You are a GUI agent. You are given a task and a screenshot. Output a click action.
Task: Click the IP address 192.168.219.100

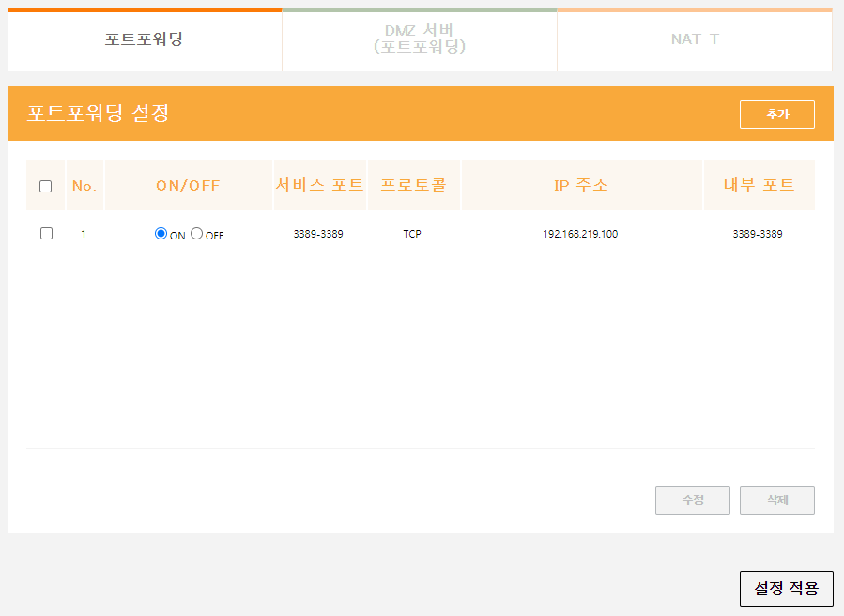(x=580, y=234)
